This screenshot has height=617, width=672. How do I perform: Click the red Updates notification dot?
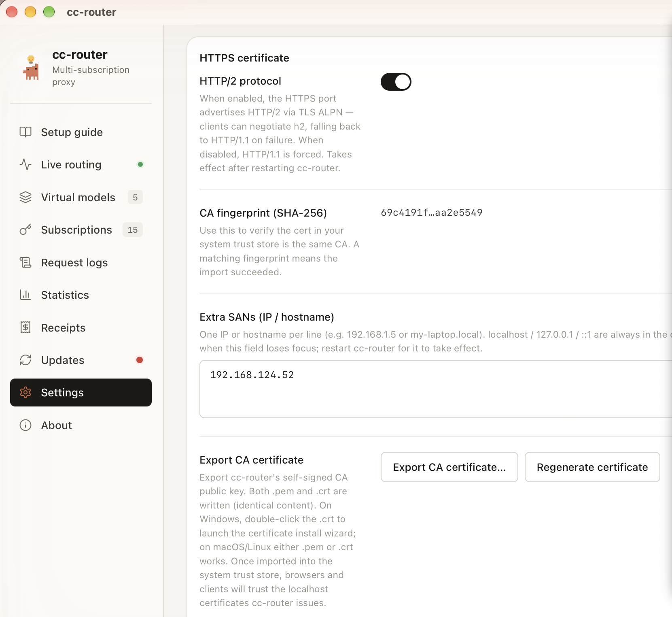click(140, 360)
